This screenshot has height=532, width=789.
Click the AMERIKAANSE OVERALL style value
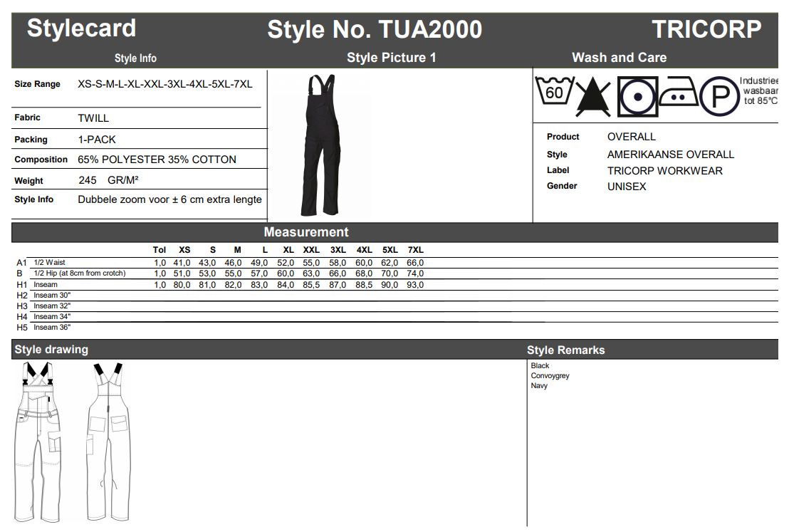click(x=670, y=155)
